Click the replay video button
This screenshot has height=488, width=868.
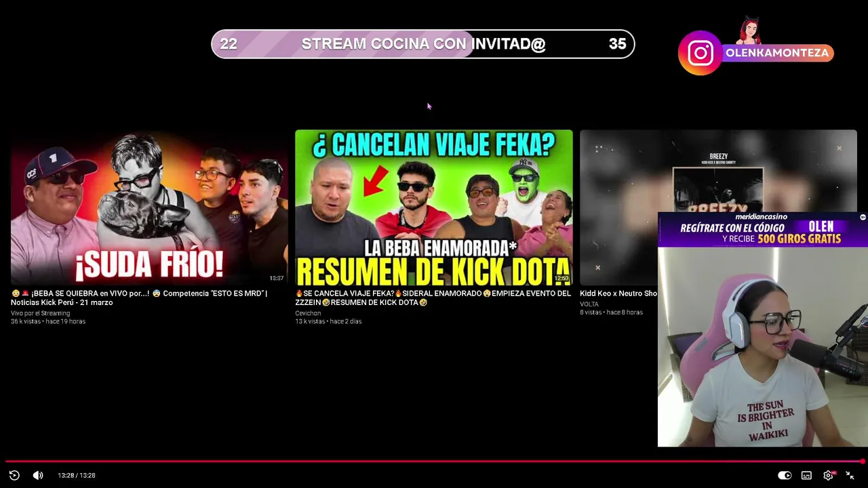(14, 475)
